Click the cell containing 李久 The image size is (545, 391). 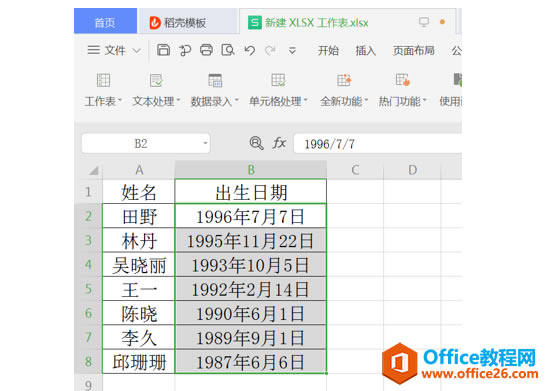[139, 337]
